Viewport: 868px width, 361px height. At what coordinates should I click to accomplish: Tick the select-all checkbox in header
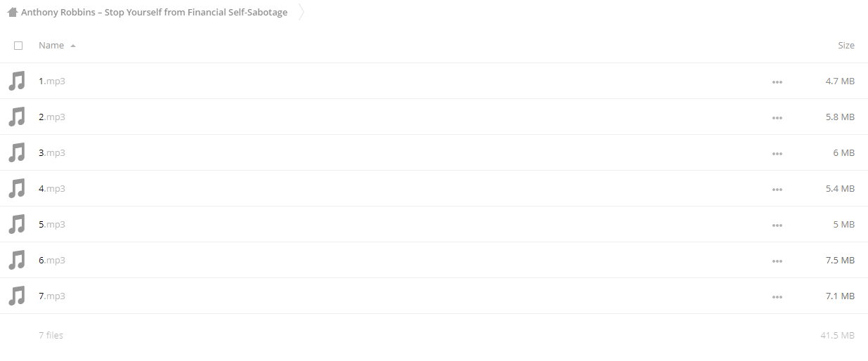pyautogui.click(x=18, y=45)
